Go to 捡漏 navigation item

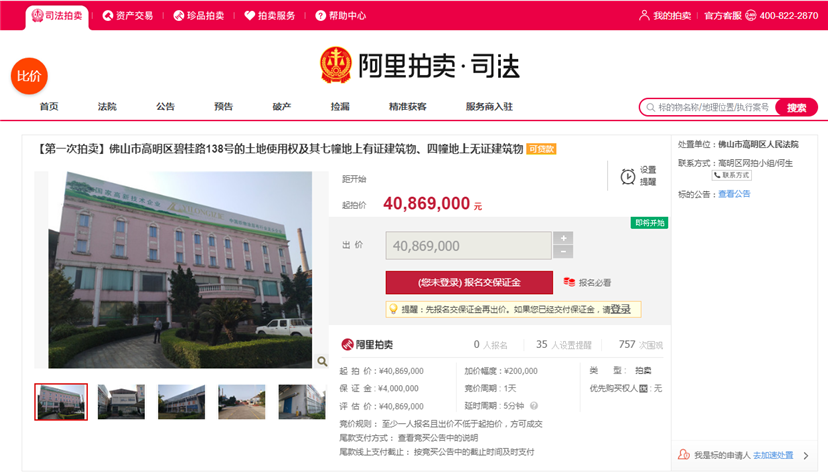click(x=340, y=106)
